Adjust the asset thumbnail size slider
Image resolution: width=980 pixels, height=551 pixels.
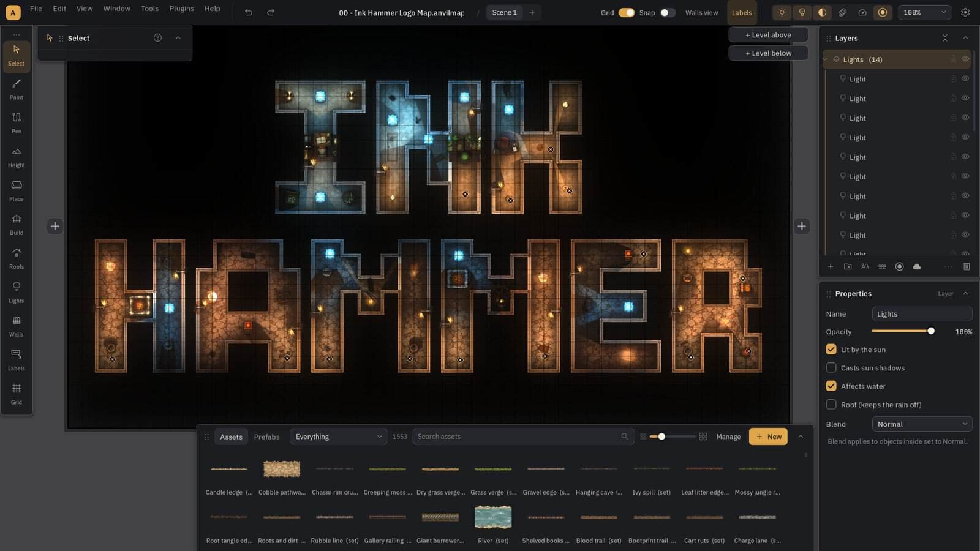(661, 437)
